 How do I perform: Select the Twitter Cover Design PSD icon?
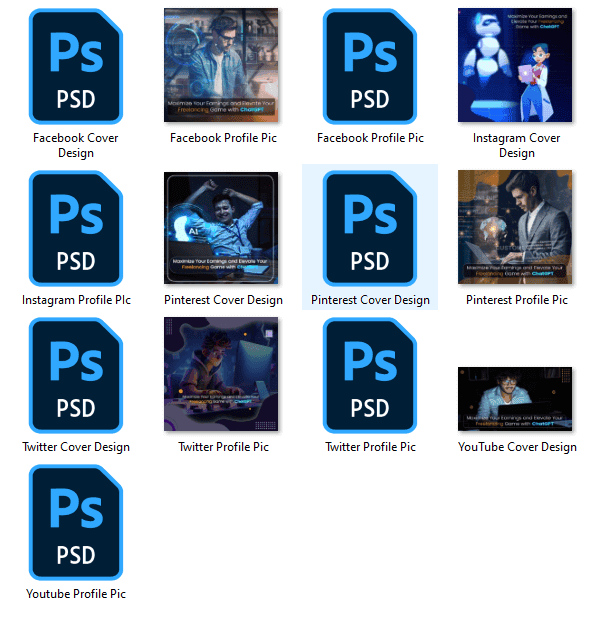point(76,375)
